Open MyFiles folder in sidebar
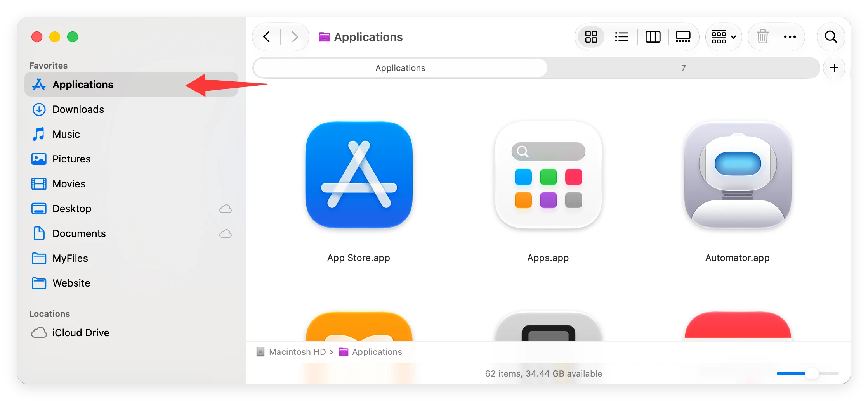 click(x=131, y=258)
